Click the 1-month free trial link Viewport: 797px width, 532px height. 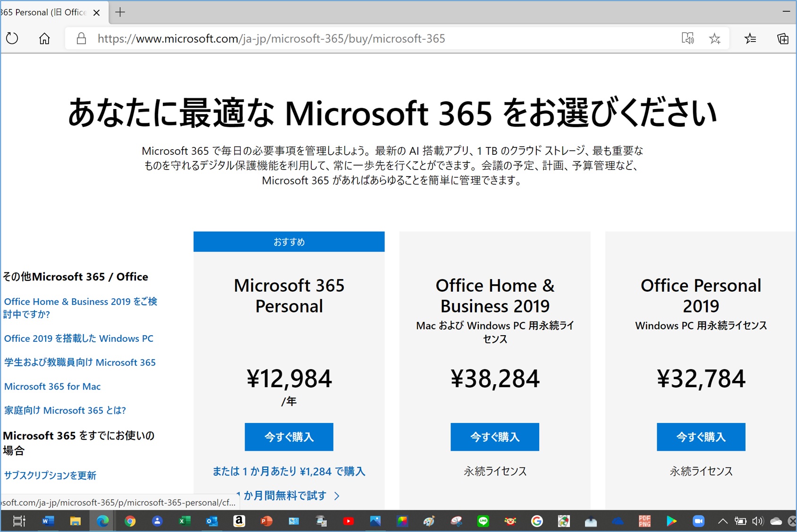[x=289, y=496]
